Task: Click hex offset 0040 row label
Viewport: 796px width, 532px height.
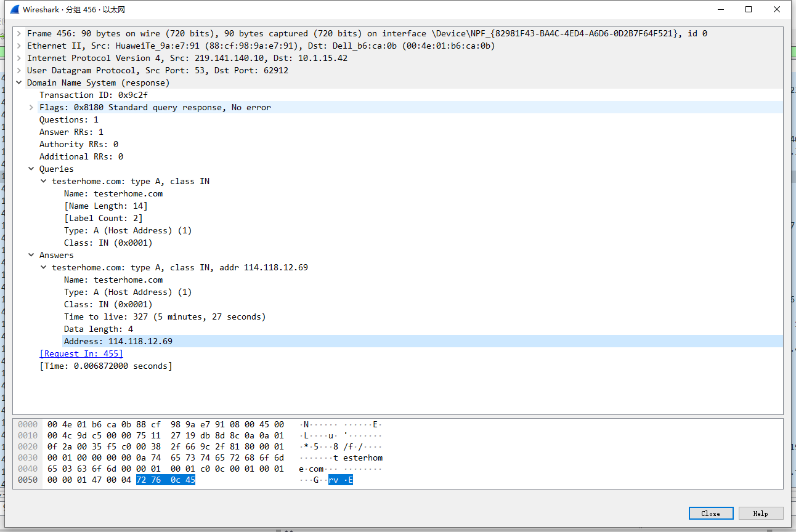Action: (x=28, y=469)
